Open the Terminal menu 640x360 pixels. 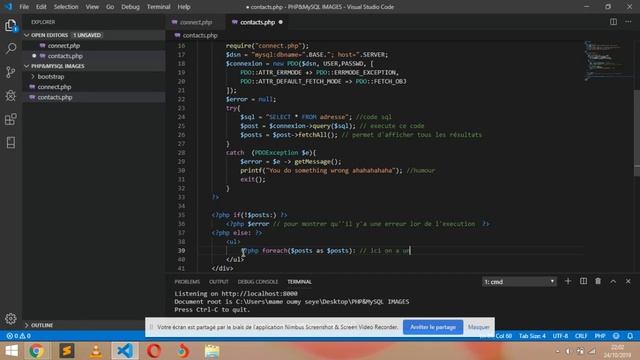point(158,7)
